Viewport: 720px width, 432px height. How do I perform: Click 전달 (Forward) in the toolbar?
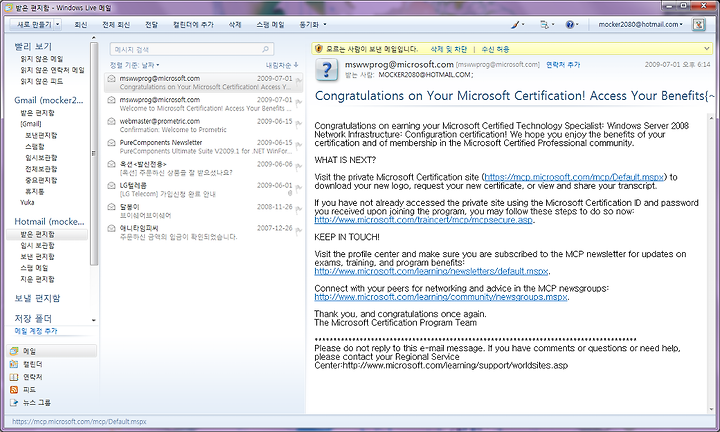[x=152, y=24]
